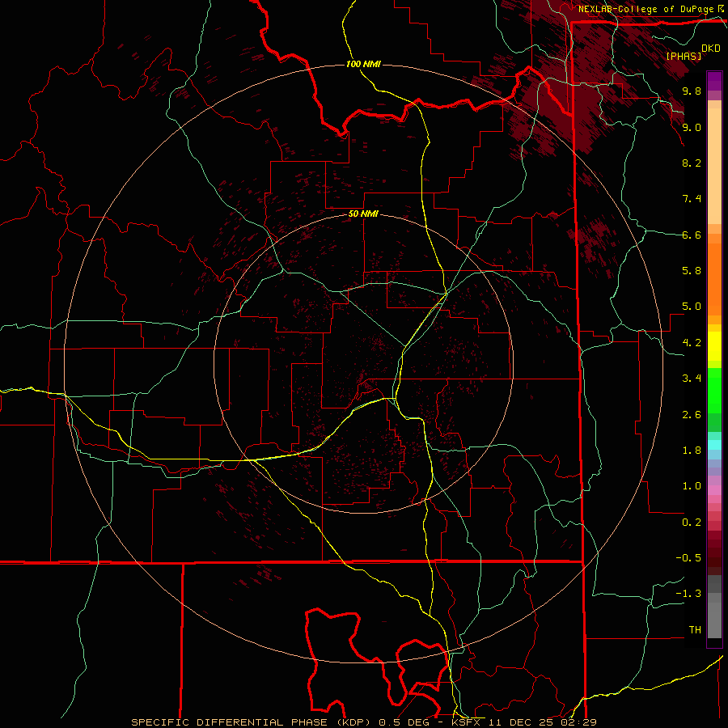Click the "TH" threshold label on scale
This screenshot has width=728, height=728.
pyautogui.click(x=695, y=630)
